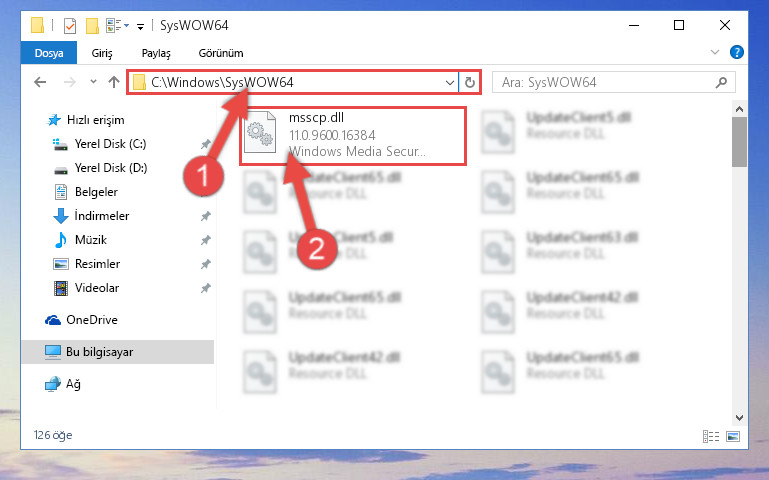Click the Properties quick access icon

[70, 25]
